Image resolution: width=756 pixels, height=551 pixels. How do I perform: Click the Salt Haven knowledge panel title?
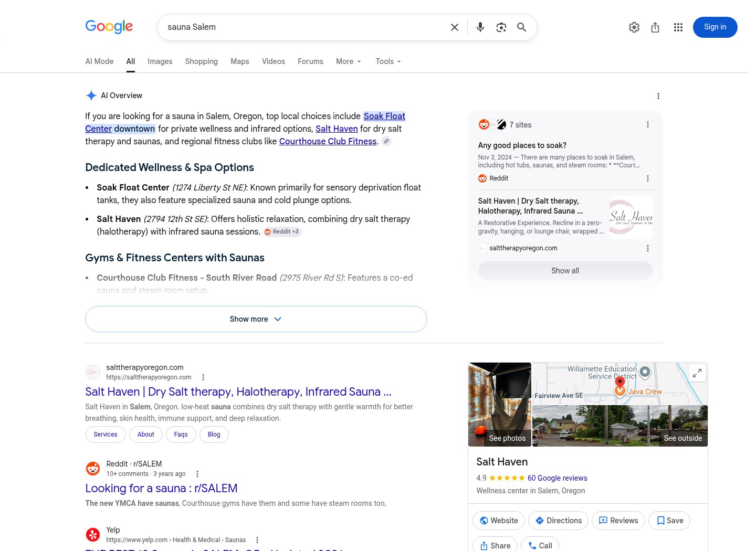pos(502,462)
